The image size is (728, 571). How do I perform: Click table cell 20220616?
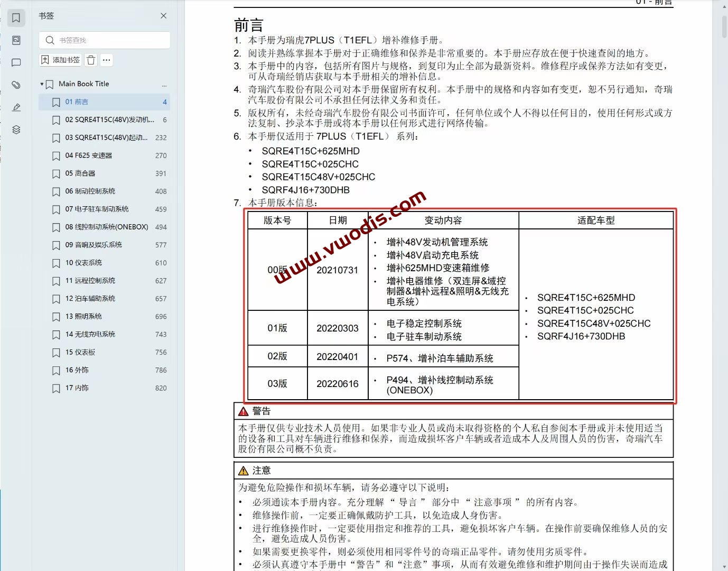338,384
